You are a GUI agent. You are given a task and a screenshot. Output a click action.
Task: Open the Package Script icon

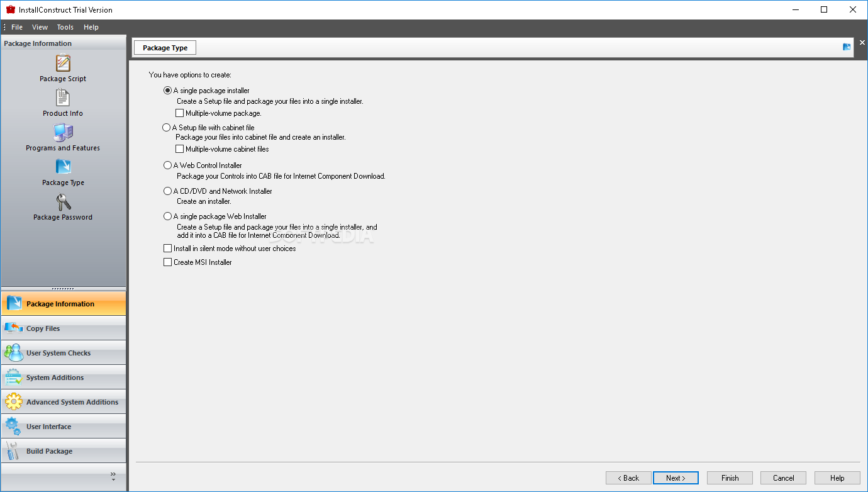point(63,63)
